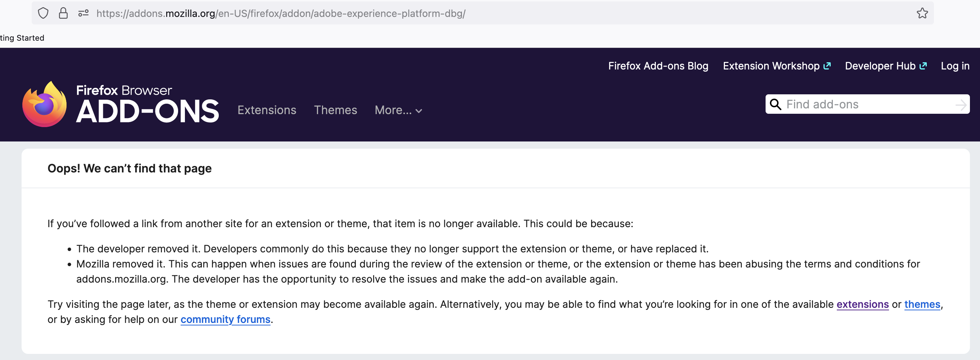
Task: Bookmark this page with the star icon
Action: 922,13
